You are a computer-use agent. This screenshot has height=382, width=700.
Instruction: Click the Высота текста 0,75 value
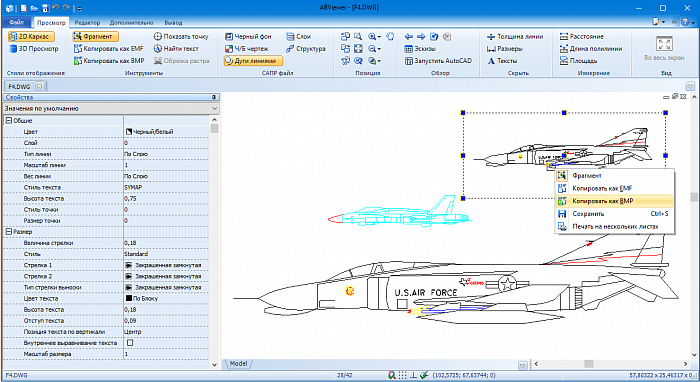click(166, 198)
